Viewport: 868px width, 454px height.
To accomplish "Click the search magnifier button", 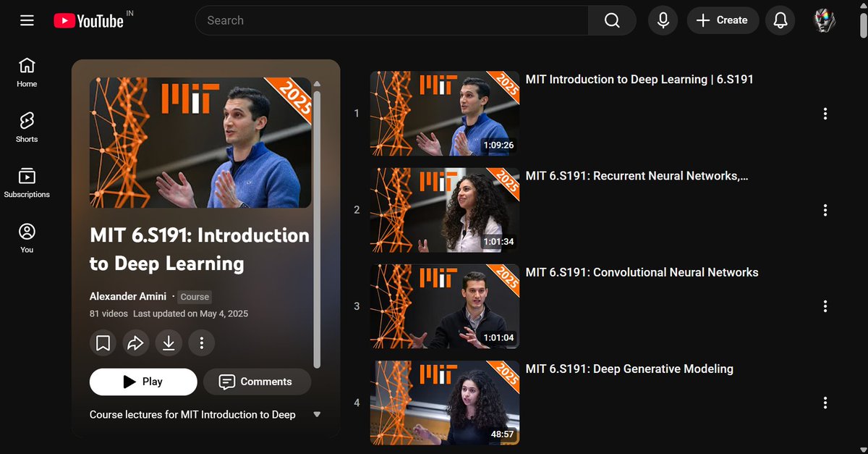I will tap(612, 20).
